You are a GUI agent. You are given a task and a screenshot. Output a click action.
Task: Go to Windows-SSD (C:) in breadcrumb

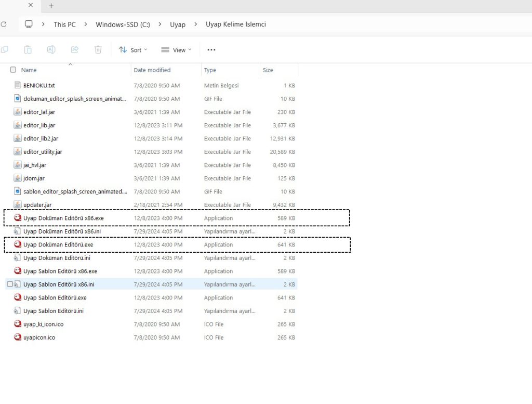pos(123,24)
